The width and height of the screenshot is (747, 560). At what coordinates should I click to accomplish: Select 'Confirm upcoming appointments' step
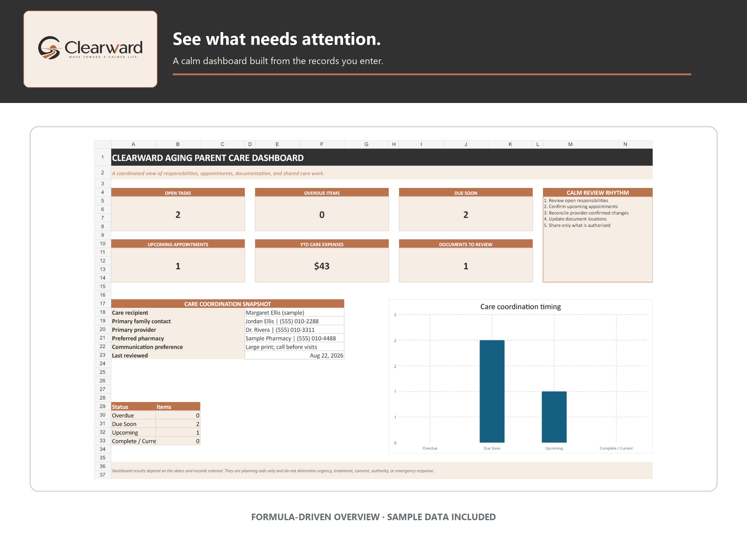(580, 207)
